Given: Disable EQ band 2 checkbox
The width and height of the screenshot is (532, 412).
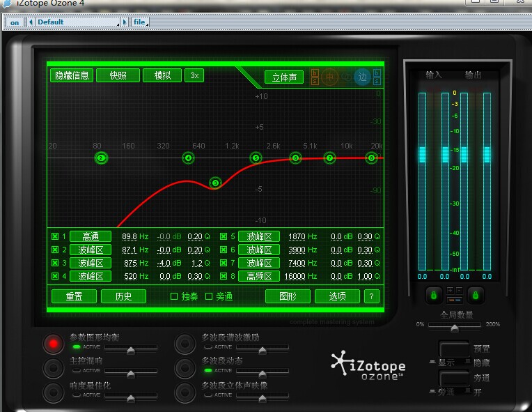Looking at the screenshot, I should tap(55, 250).
